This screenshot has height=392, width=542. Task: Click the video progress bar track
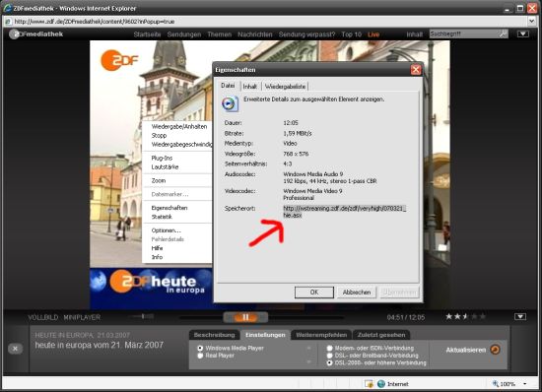point(262,317)
